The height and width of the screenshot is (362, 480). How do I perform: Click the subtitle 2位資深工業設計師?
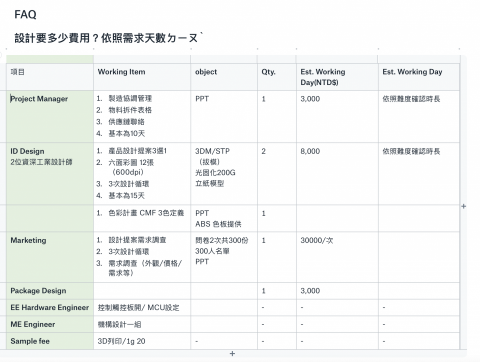[x=41, y=162]
